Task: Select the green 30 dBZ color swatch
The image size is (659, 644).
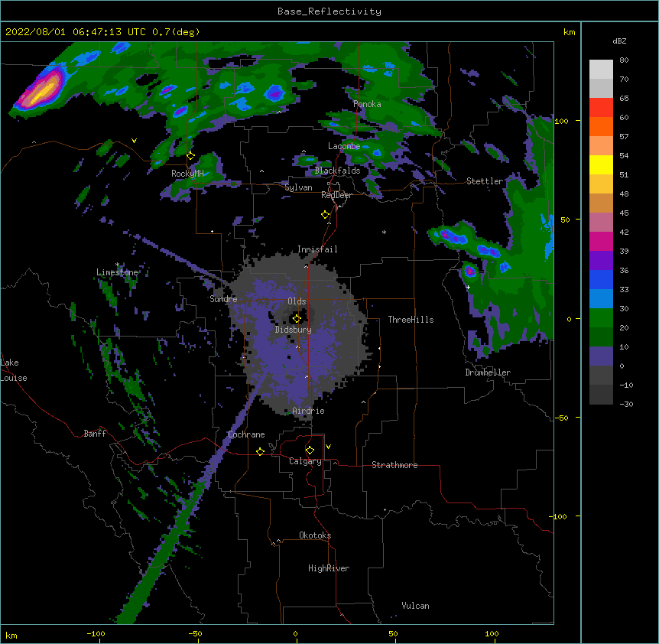Action: pyautogui.click(x=601, y=318)
